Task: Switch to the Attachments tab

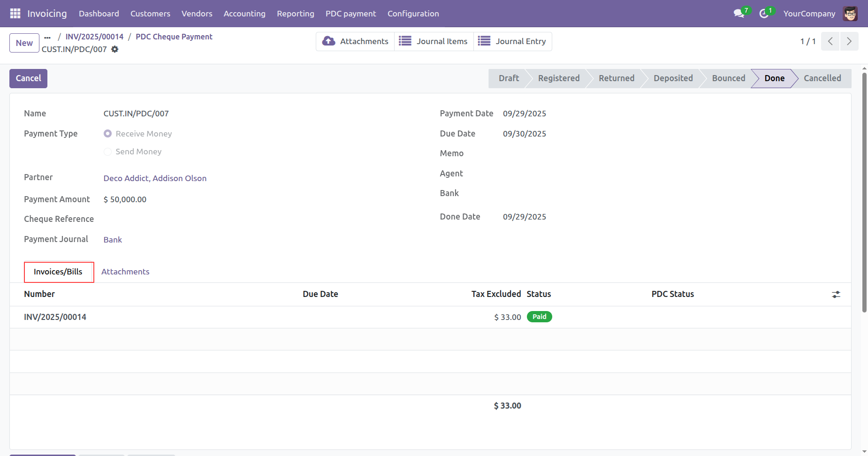Action: pos(125,272)
